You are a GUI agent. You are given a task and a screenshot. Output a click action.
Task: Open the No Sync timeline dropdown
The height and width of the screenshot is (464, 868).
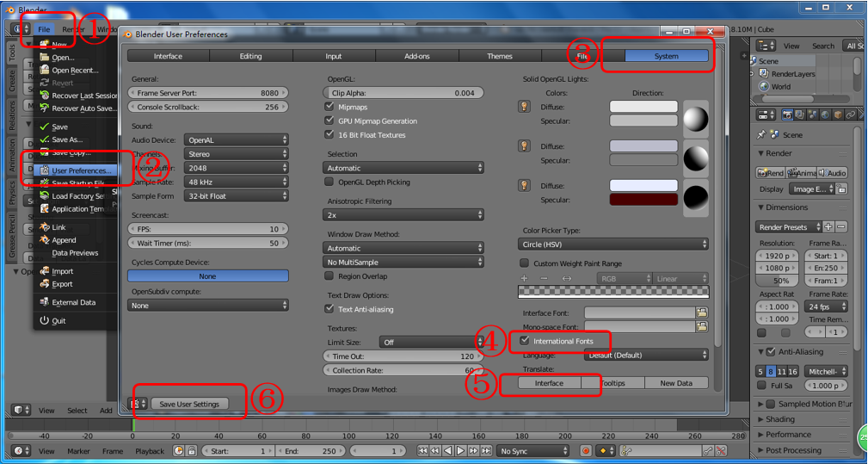click(532, 451)
